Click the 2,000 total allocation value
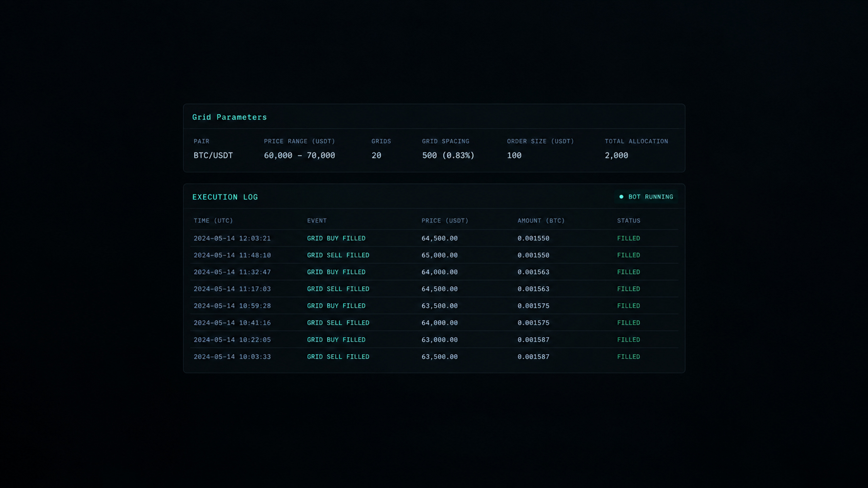868x488 pixels. (616, 156)
